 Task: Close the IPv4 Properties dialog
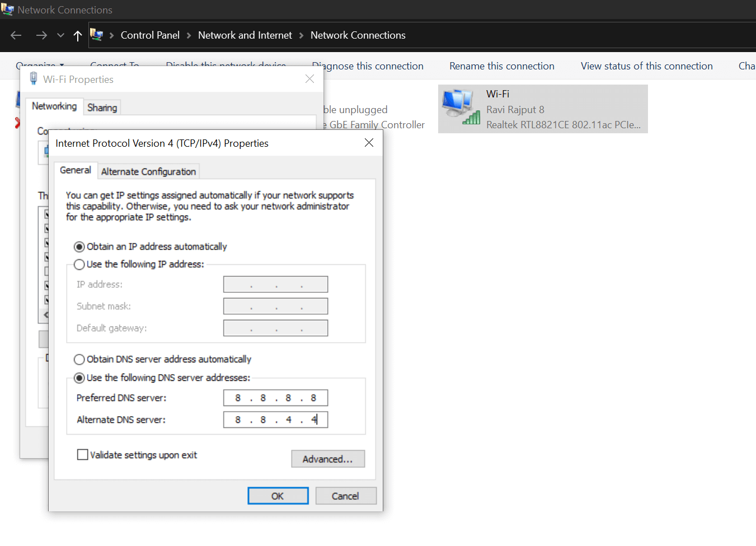click(369, 143)
